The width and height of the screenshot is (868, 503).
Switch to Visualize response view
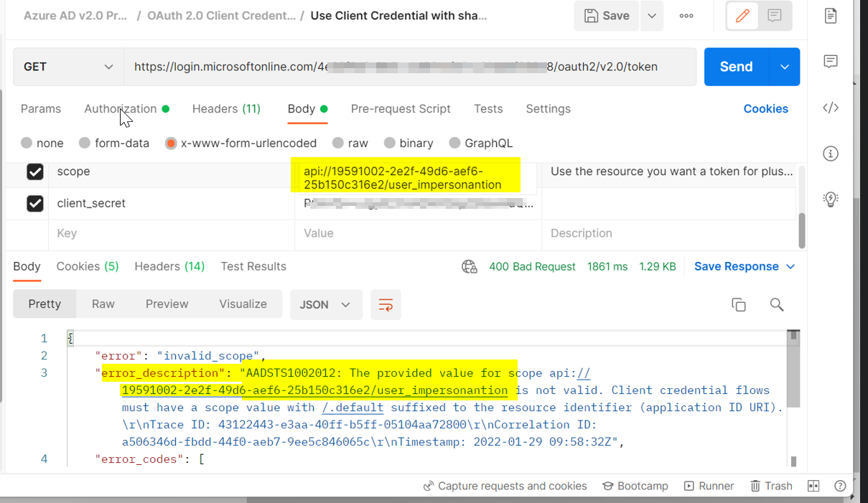click(243, 304)
